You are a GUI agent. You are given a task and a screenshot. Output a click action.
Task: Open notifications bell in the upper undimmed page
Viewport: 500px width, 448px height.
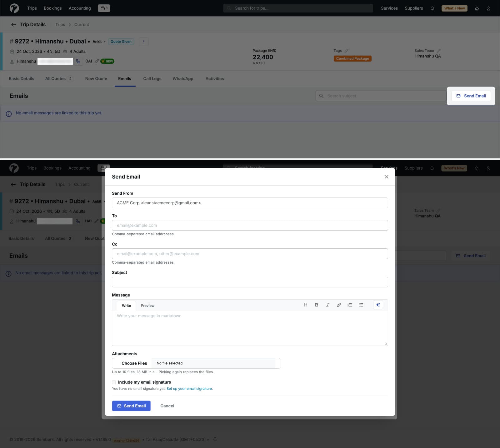[x=432, y=8]
